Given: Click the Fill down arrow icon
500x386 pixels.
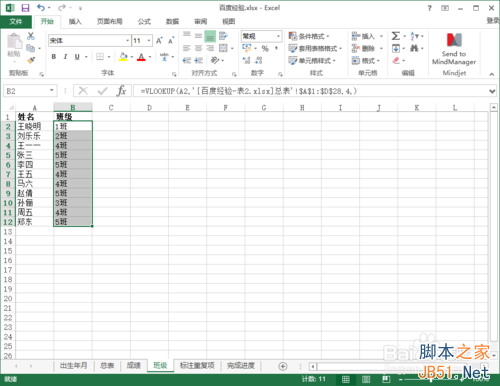Looking at the screenshot, I should (396, 48).
